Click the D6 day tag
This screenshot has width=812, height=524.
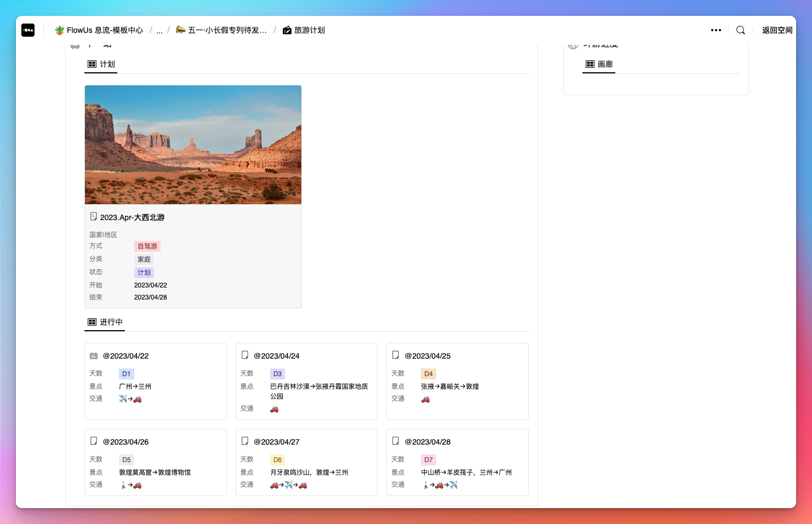pos(278,460)
